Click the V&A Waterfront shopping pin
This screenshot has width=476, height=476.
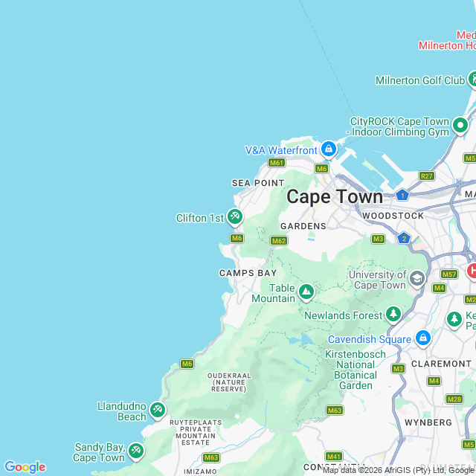pos(329,149)
